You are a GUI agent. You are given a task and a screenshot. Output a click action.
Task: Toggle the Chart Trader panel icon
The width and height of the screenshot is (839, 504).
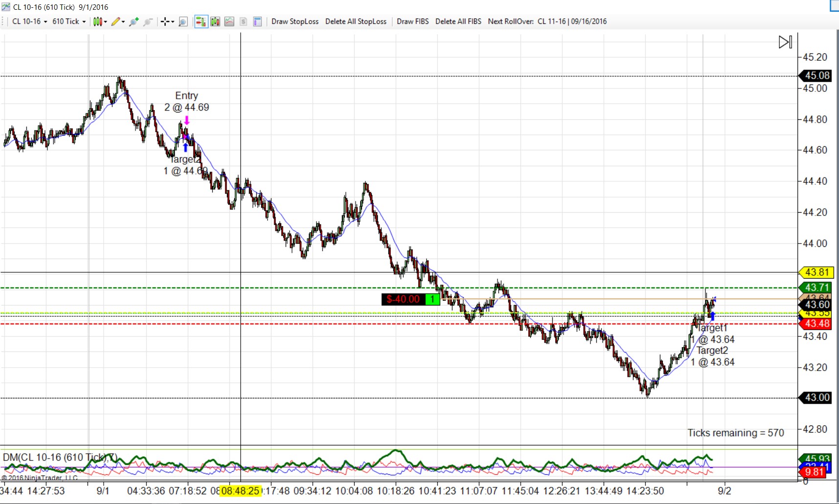coord(201,22)
